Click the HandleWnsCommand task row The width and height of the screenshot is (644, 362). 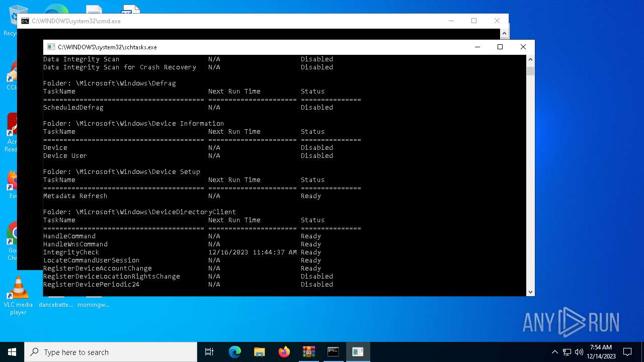point(182,244)
